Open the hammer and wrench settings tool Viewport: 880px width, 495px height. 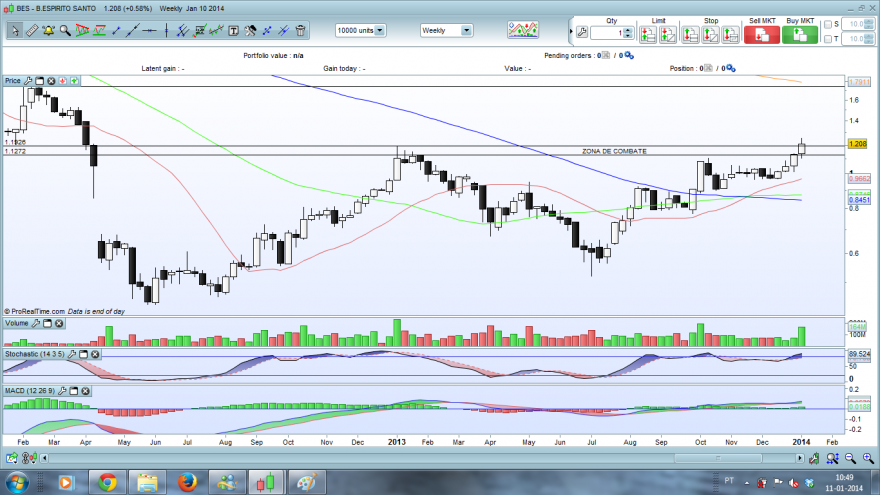tap(250, 31)
